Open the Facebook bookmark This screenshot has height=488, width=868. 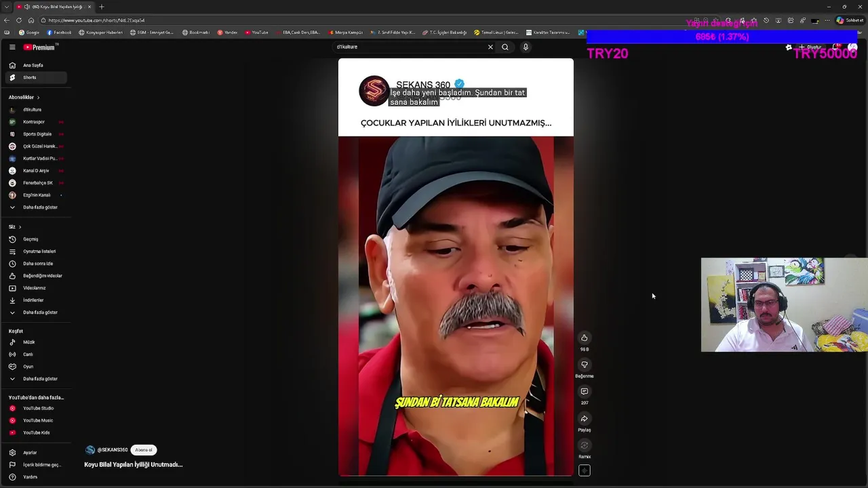tap(60, 33)
